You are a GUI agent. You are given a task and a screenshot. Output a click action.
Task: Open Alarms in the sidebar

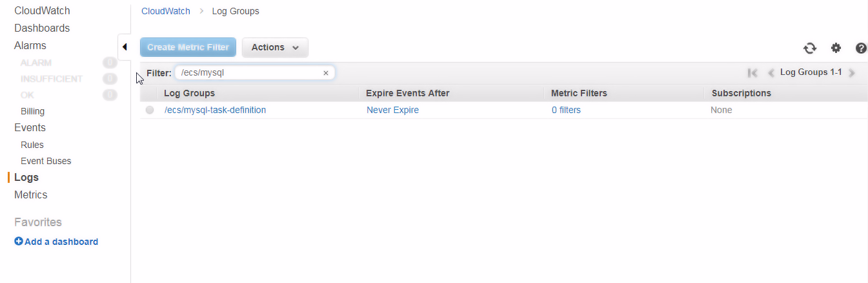point(30,45)
